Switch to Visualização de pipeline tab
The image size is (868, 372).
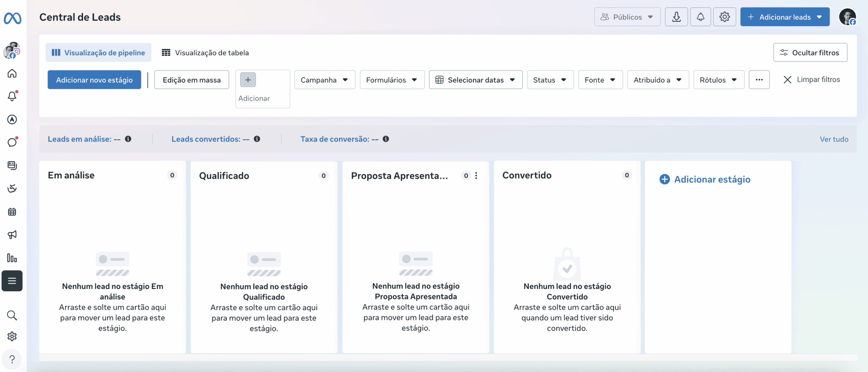98,53
